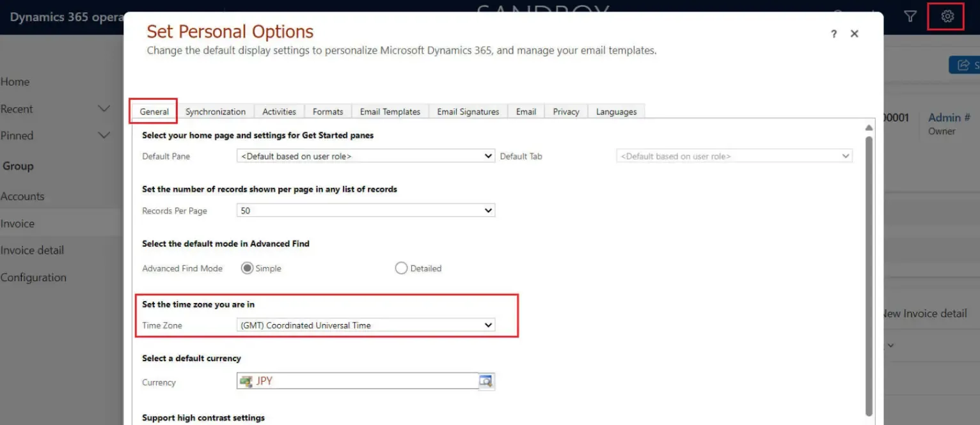Switch to the General tab
This screenshot has width=980, height=425.
tap(154, 111)
